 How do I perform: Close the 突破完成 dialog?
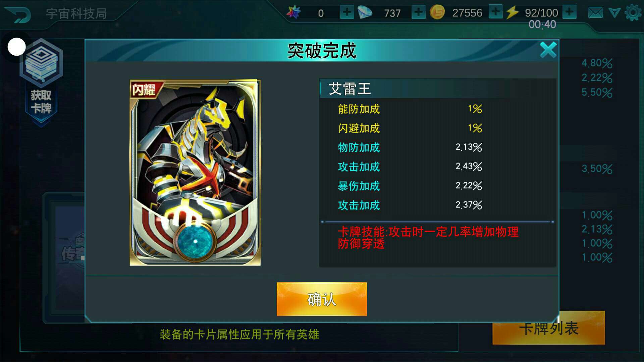[x=548, y=50]
